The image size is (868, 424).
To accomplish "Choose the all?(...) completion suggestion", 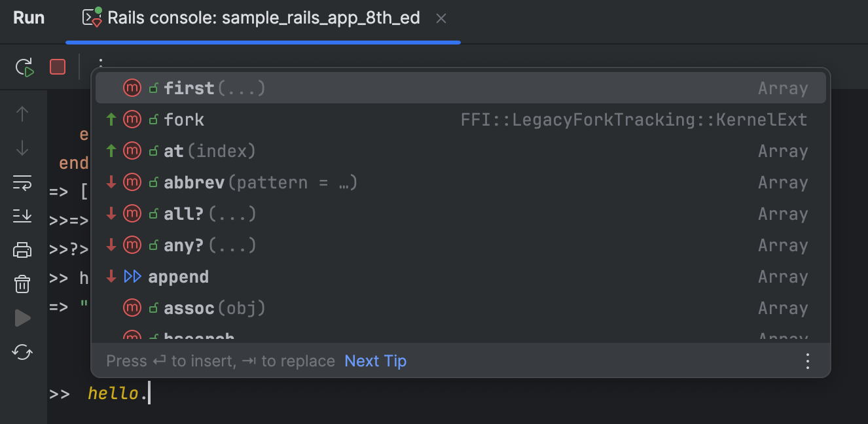I will click(x=461, y=214).
